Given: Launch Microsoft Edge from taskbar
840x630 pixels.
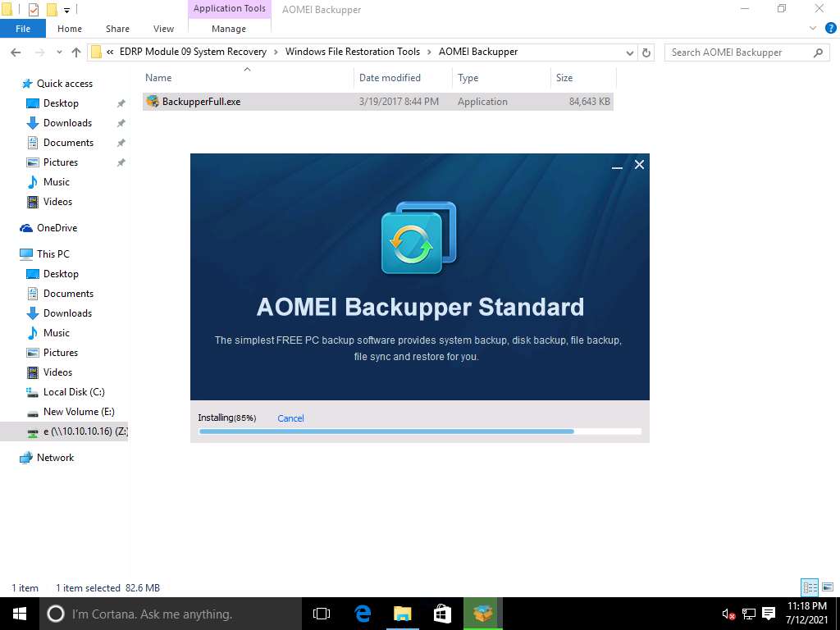Looking at the screenshot, I should pos(363,614).
